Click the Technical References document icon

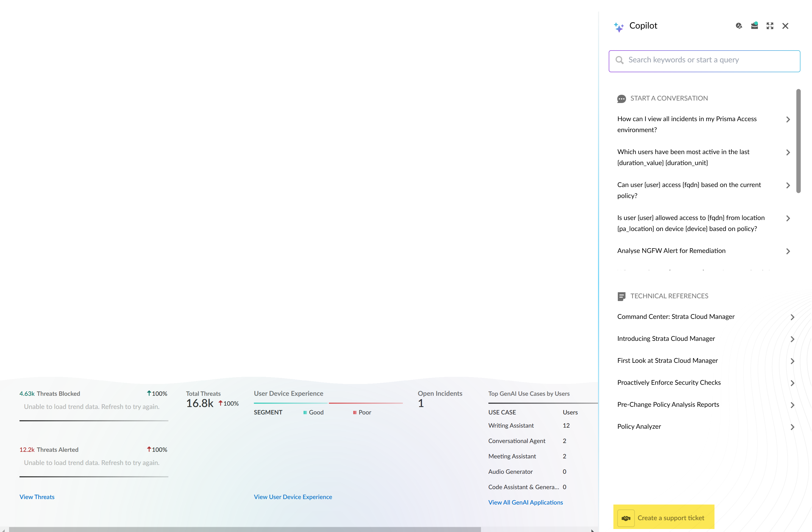(621, 296)
